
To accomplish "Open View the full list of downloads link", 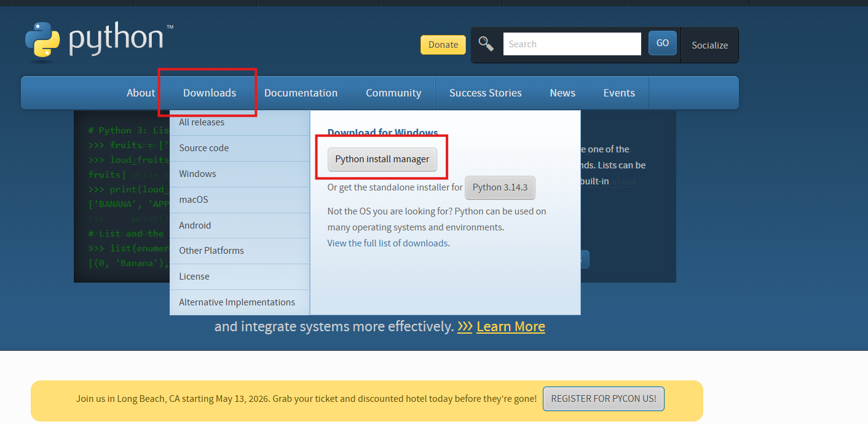I will [387, 243].
